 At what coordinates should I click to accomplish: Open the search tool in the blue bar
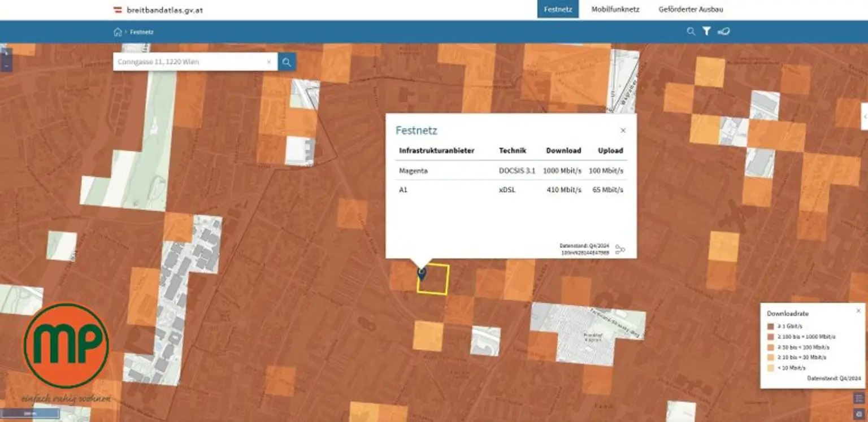click(x=691, y=32)
